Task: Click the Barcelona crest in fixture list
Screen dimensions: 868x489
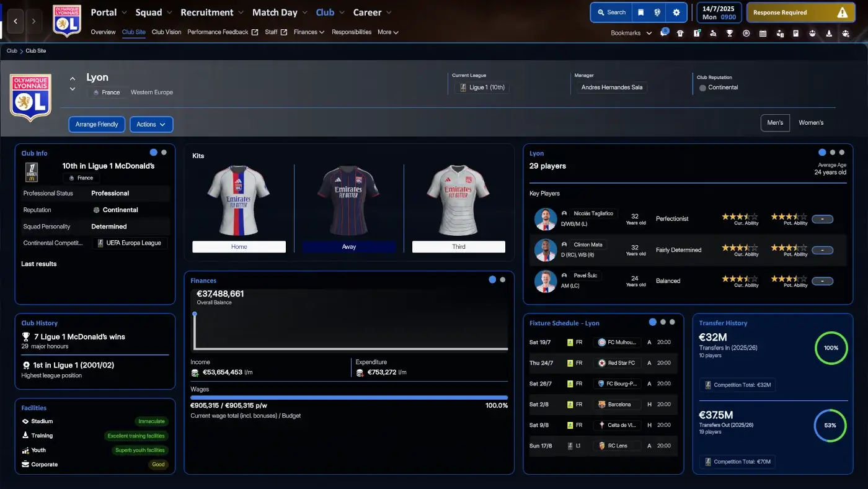Action: (x=601, y=404)
